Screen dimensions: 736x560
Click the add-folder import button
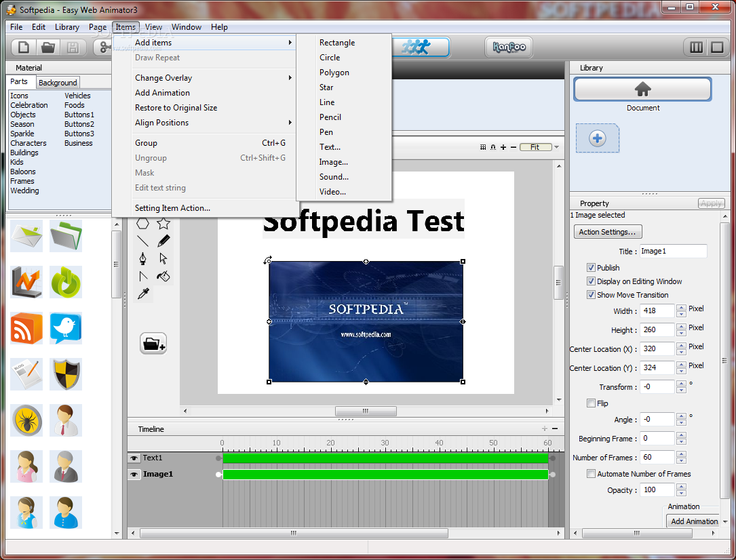(x=153, y=343)
